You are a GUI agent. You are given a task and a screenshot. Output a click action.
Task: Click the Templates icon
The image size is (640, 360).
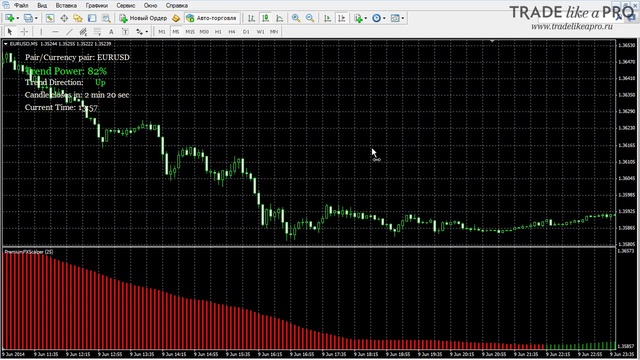[x=395, y=18]
